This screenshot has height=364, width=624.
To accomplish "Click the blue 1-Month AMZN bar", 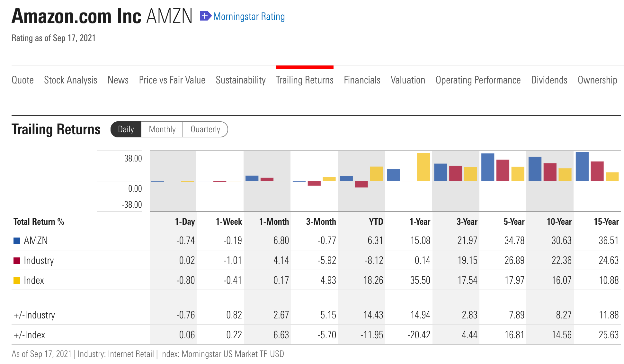I will pos(252,178).
